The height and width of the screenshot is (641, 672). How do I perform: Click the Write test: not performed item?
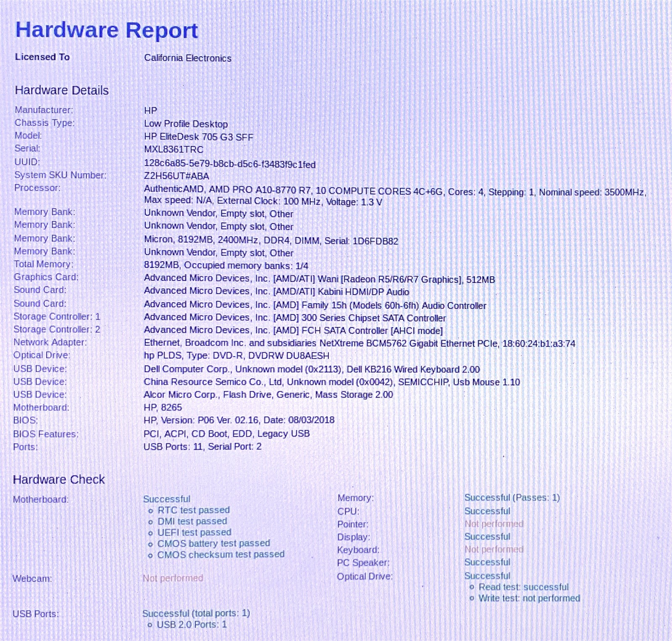[x=529, y=598]
